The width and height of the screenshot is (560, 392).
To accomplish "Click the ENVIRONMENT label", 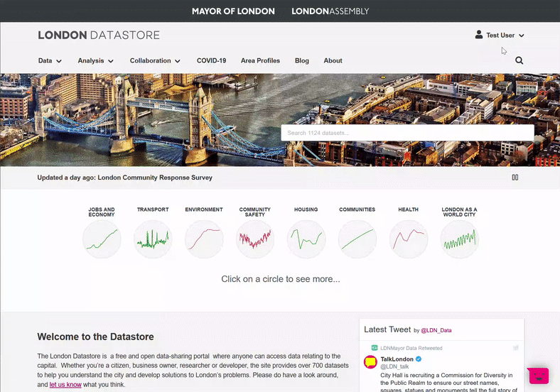I will [204, 209].
